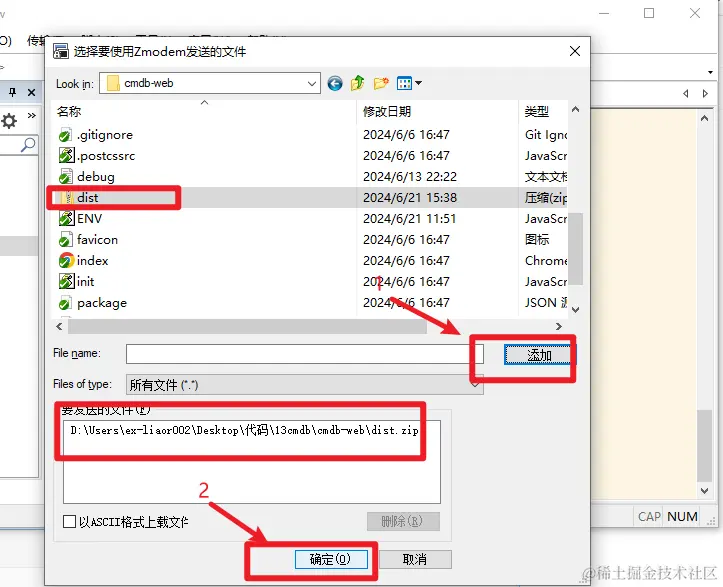Maximize the background application window

[649, 13]
